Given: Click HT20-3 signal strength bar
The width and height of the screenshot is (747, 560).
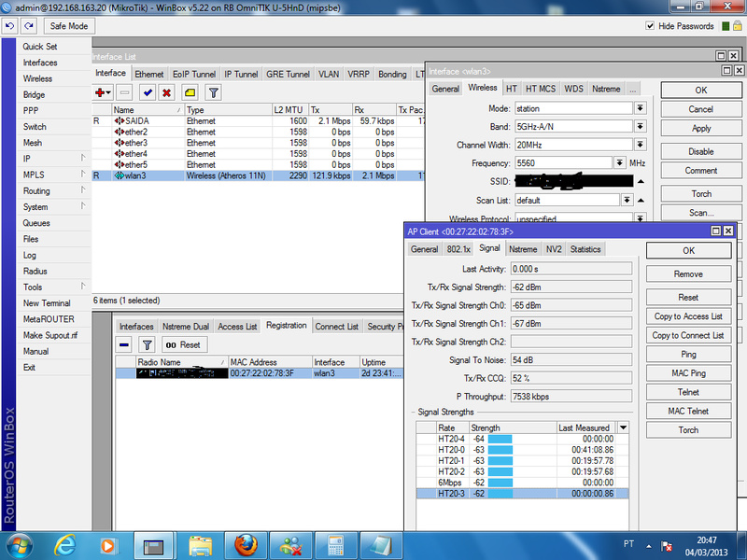Looking at the screenshot, I should click(x=500, y=494).
